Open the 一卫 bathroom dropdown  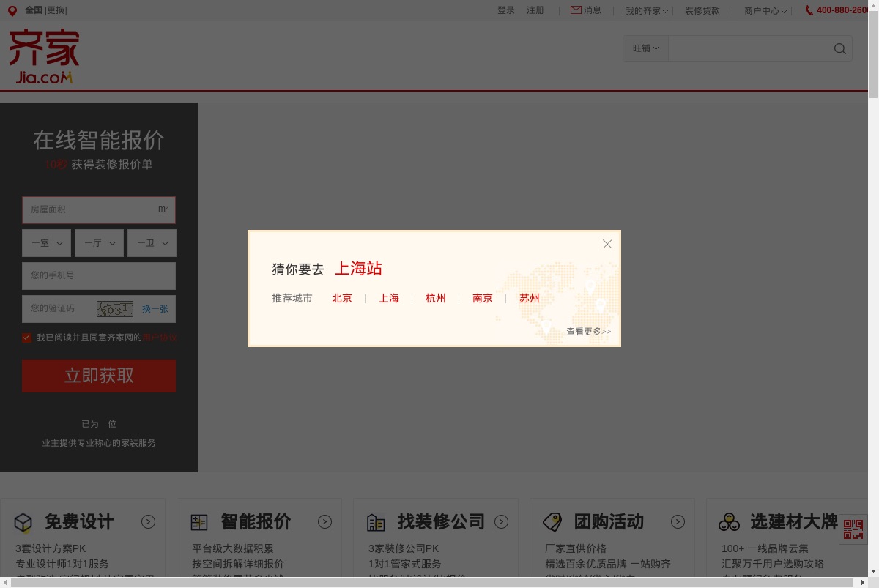(152, 243)
